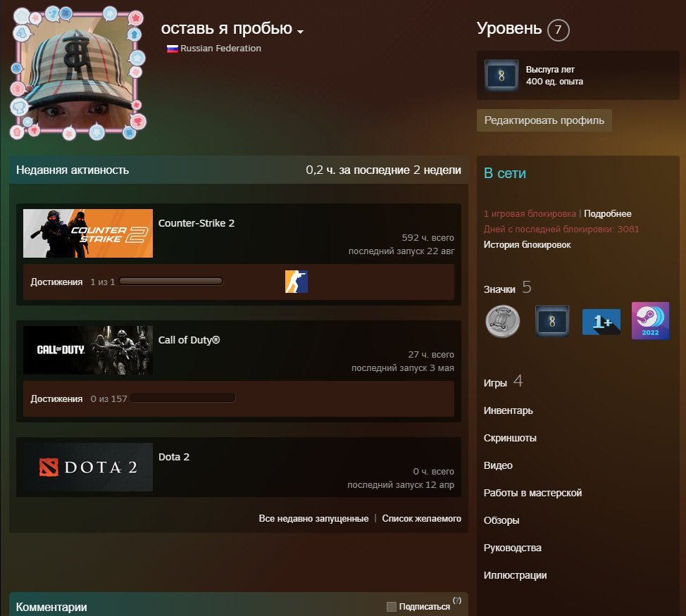686x616 pixels.
Task: Open the Dota 2 title link
Action: (x=174, y=457)
